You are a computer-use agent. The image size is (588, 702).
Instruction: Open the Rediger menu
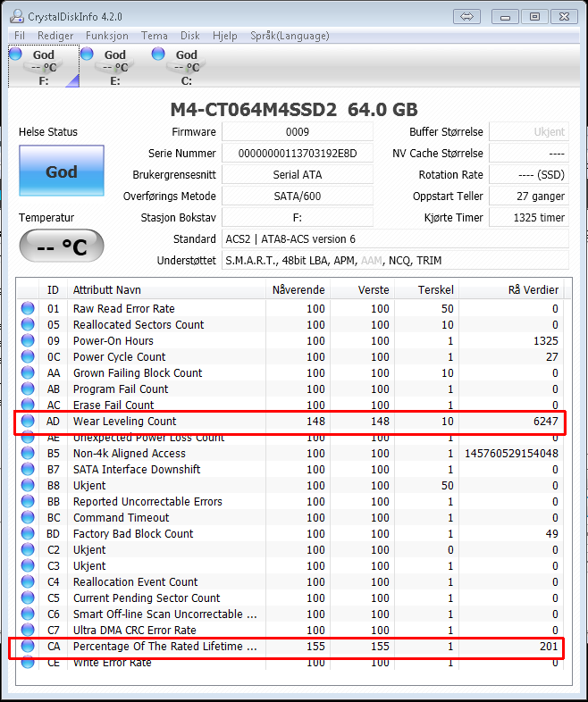tap(55, 36)
